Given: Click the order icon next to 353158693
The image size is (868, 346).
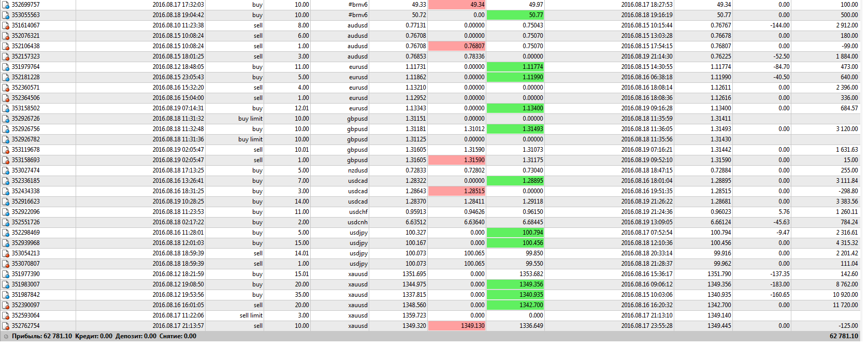Looking at the screenshot, I should coord(6,160).
